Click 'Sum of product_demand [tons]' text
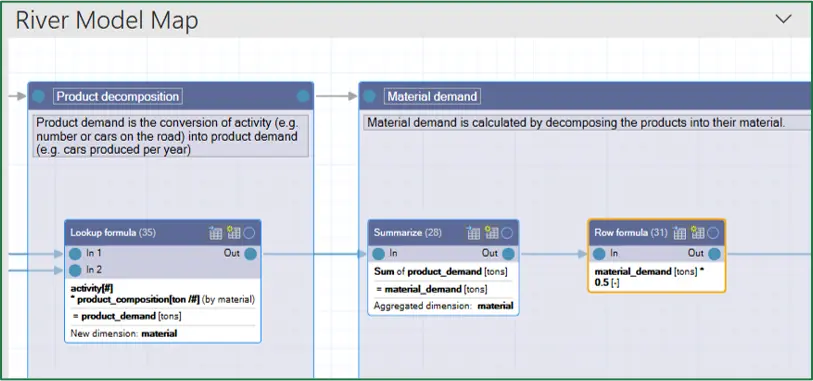The height and width of the screenshot is (381, 813). tap(441, 272)
